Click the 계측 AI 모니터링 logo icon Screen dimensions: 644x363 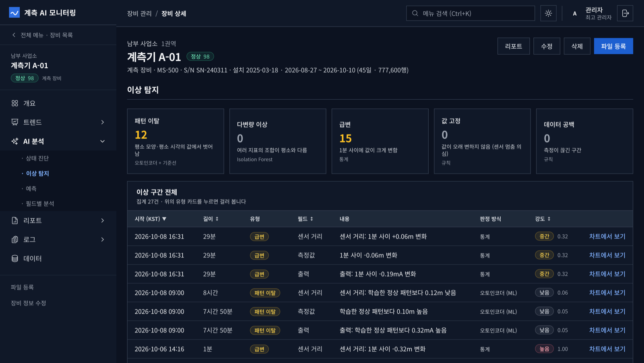(14, 12)
